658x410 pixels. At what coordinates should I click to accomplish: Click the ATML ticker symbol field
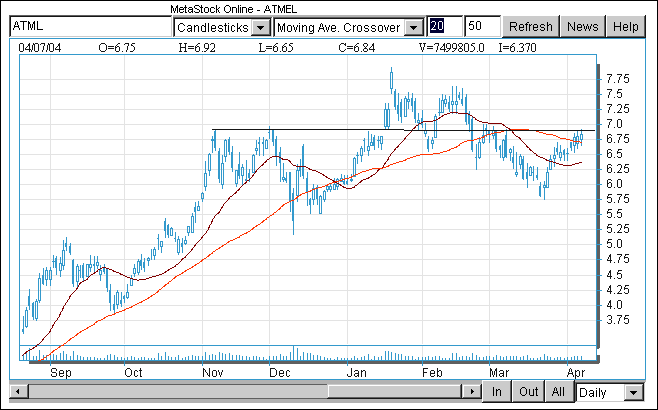(88, 27)
